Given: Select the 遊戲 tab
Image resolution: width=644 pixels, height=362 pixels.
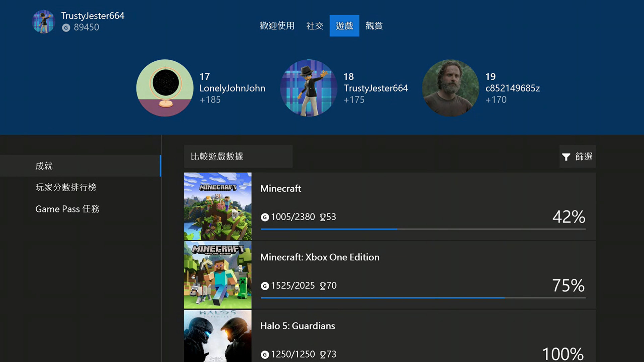Looking at the screenshot, I should (x=344, y=25).
